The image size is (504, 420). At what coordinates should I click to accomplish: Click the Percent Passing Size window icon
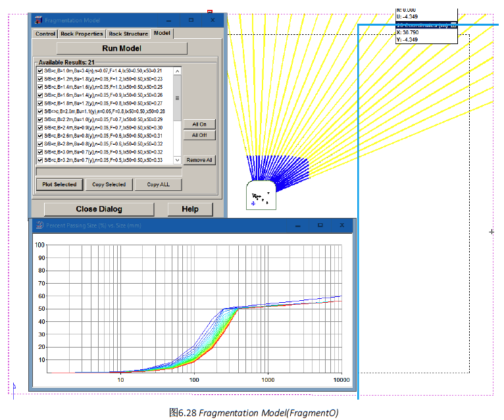tap(39, 225)
